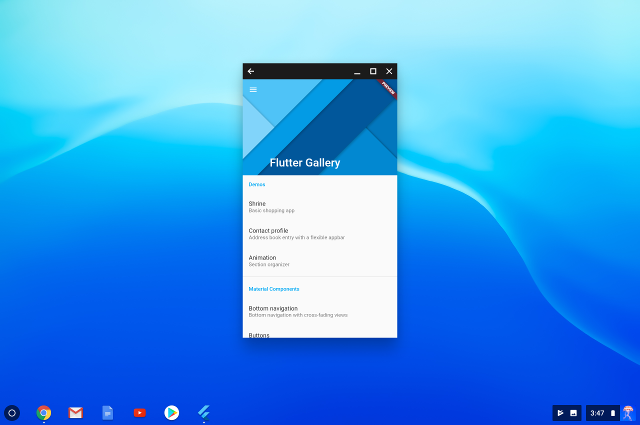Open the Contact profile demo

point(320,234)
